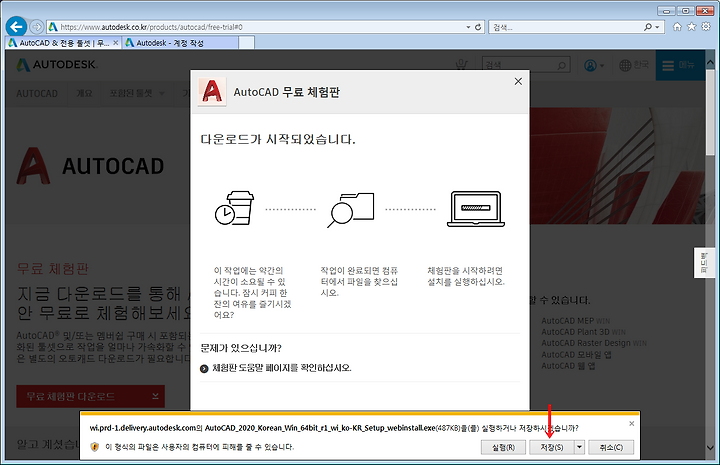
Task: Click the AutoCAD 웹 앱 link
Action: click(568, 366)
